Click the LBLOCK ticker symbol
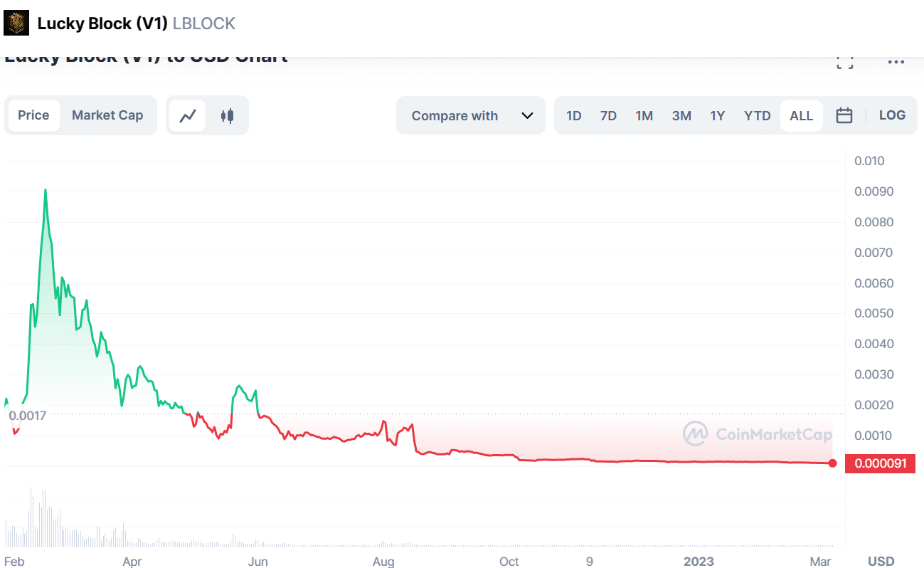This screenshot has height=568, width=924. click(204, 23)
